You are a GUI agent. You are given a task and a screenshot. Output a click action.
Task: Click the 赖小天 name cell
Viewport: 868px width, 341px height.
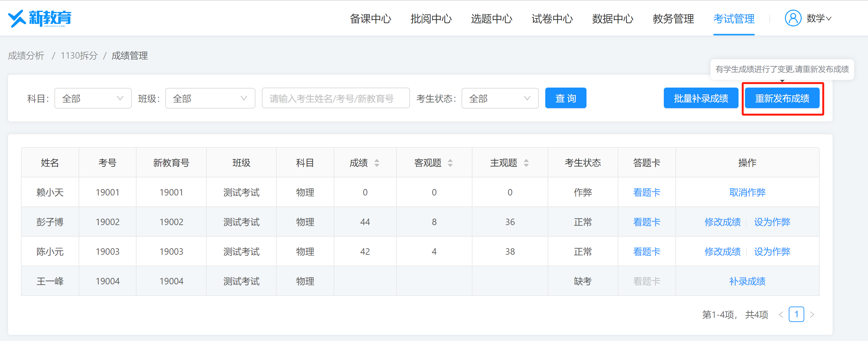pos(50,193)
